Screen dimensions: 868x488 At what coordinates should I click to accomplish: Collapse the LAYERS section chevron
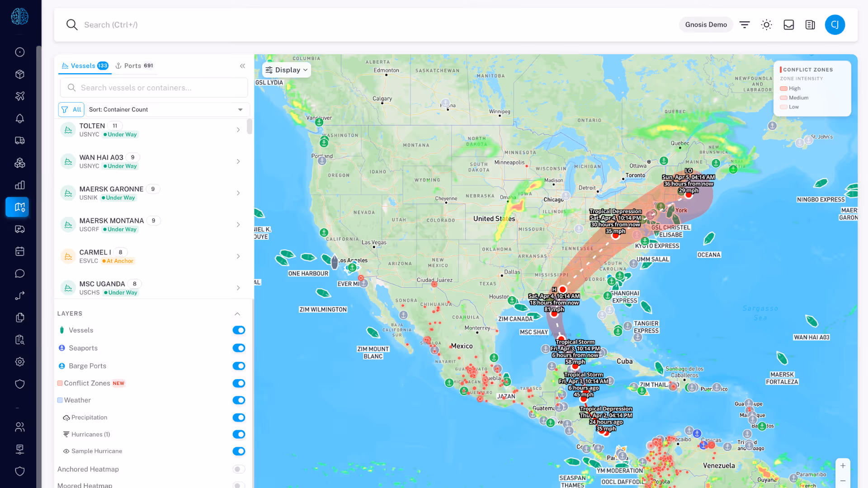tap(237, 314)
